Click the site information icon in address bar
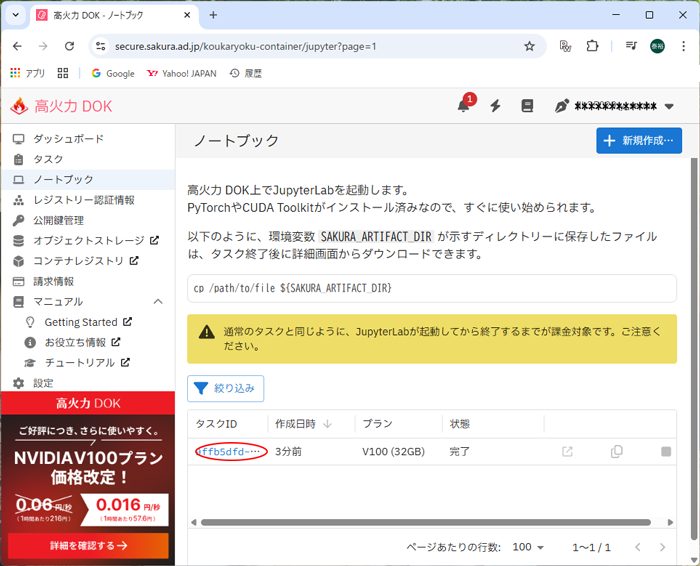 click(101, 46)
